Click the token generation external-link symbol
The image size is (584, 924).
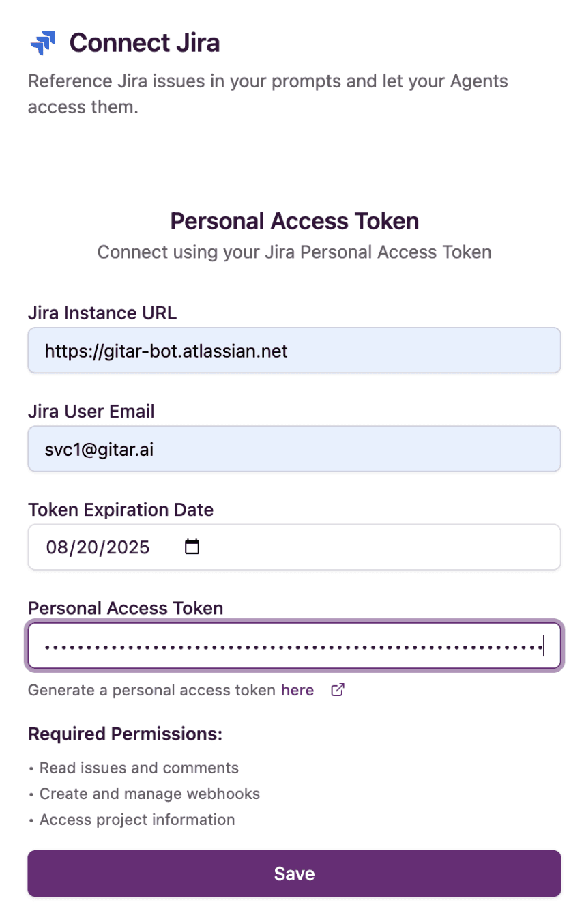(337, 690)
